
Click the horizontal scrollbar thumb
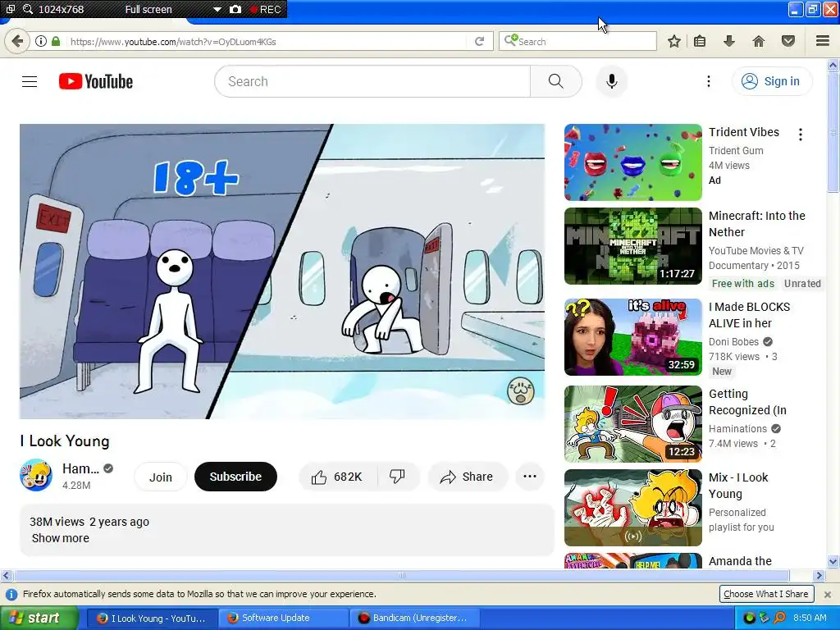(402, 575)
